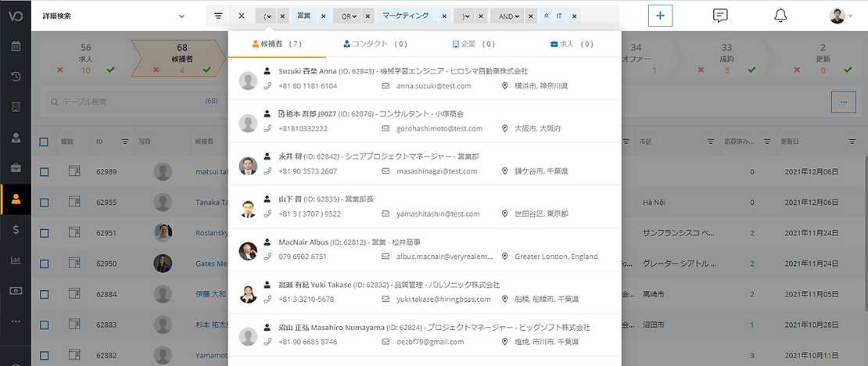Open the filter list icon beside search bar

(x=218, y=16)
